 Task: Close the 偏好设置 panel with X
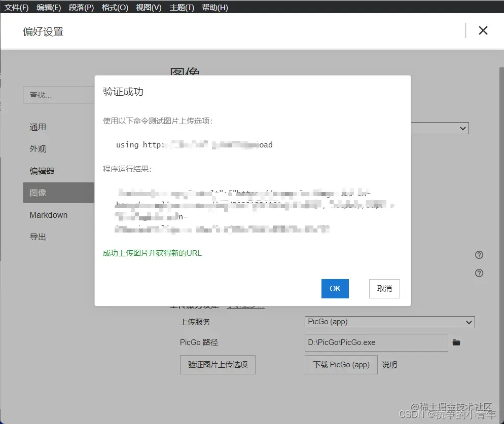tap(483, 30)
